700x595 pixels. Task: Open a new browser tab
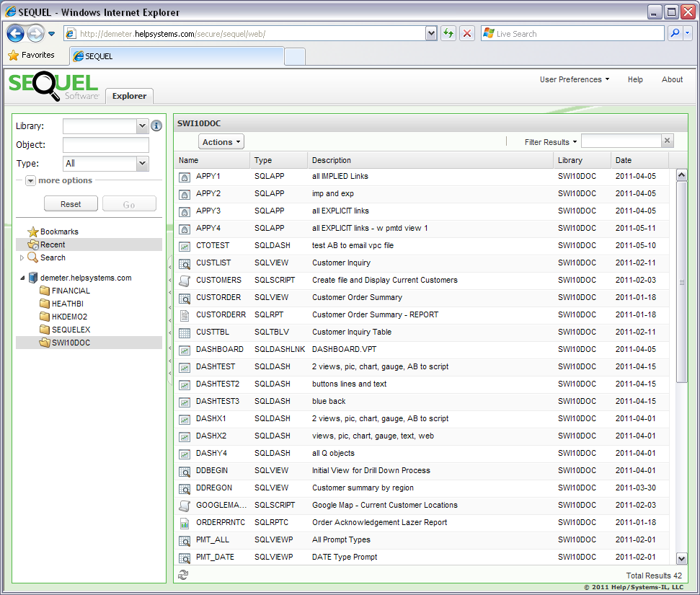click(x=295, y=57)
